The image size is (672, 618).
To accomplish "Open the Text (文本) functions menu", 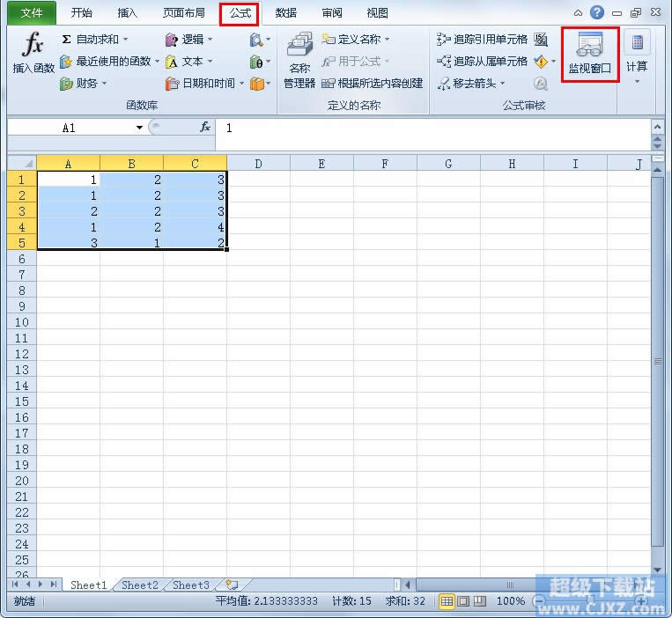I will click(189, 62).
